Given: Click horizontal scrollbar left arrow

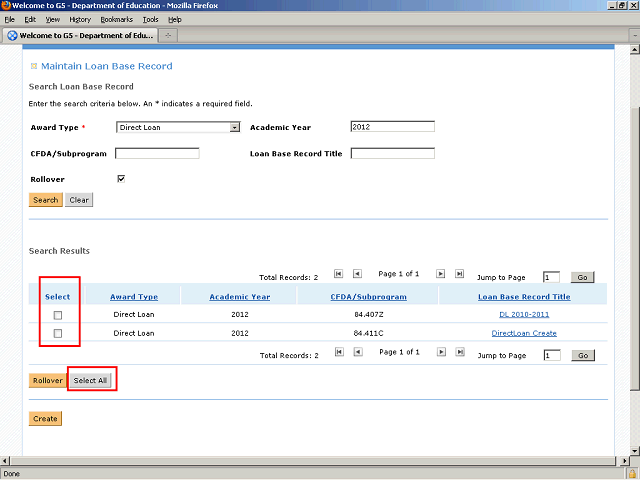Looking at the screenshot, I should pos(4,461).
